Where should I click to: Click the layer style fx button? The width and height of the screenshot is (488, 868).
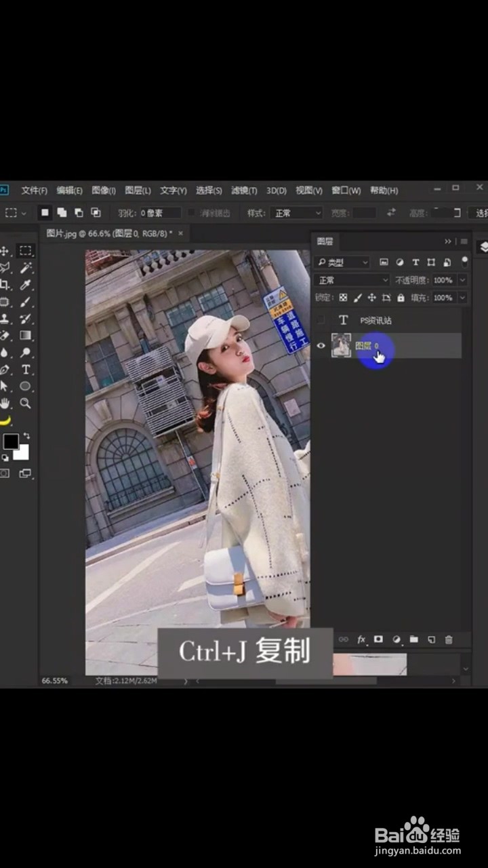[x=361, y=639]
